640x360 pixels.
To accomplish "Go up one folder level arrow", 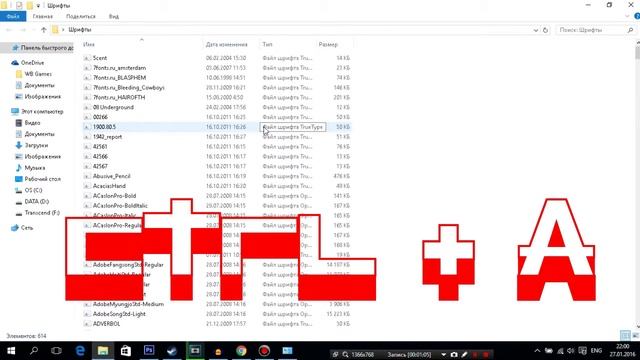I will coord(44,30).
